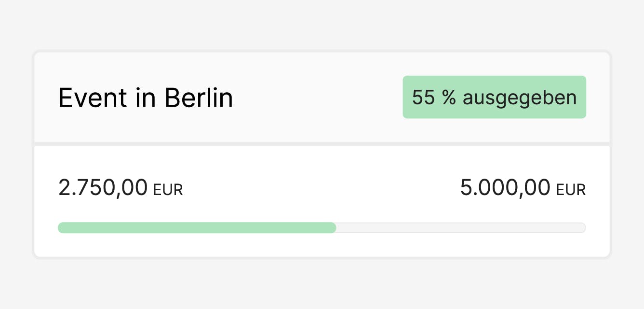644x309 pixels.
Task: Click the empty header space between title and badge
Action: pos(318,98)
